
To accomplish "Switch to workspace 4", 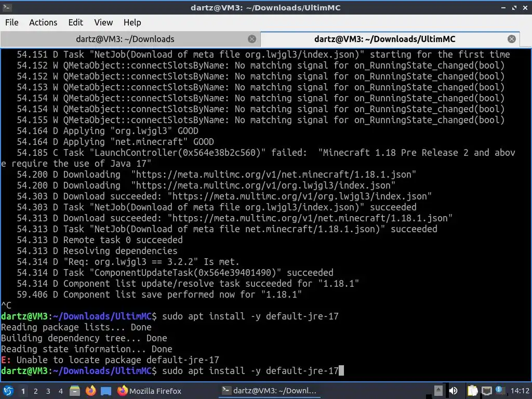I will [61, 391].
